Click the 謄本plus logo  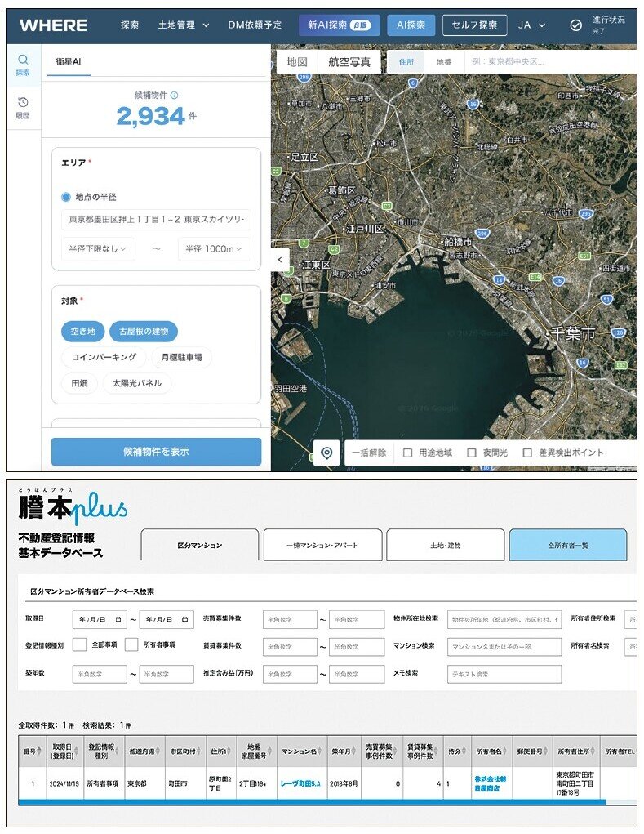point(73,510)
